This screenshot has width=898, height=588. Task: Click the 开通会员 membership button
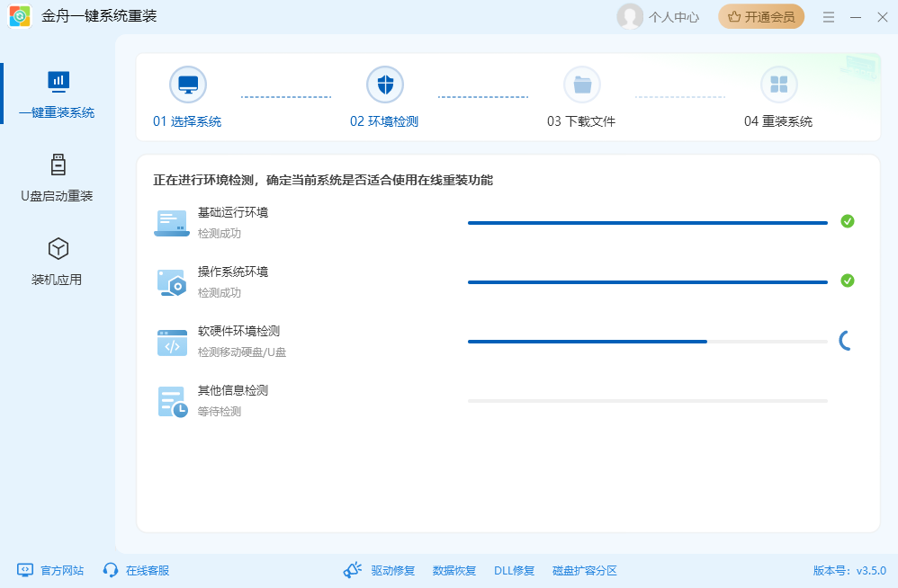(x=760, y=16)
